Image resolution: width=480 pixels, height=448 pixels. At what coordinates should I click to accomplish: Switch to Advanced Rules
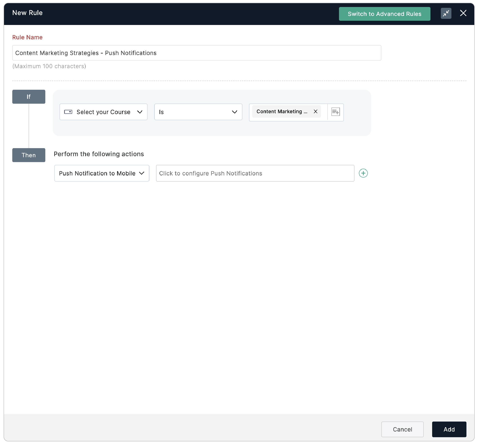[x=384, y=14]
